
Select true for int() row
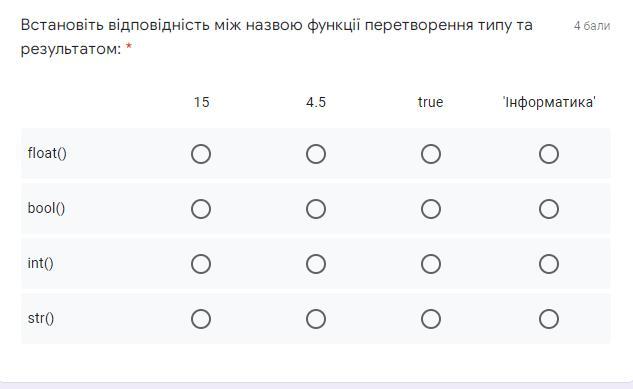pos(431,264)
